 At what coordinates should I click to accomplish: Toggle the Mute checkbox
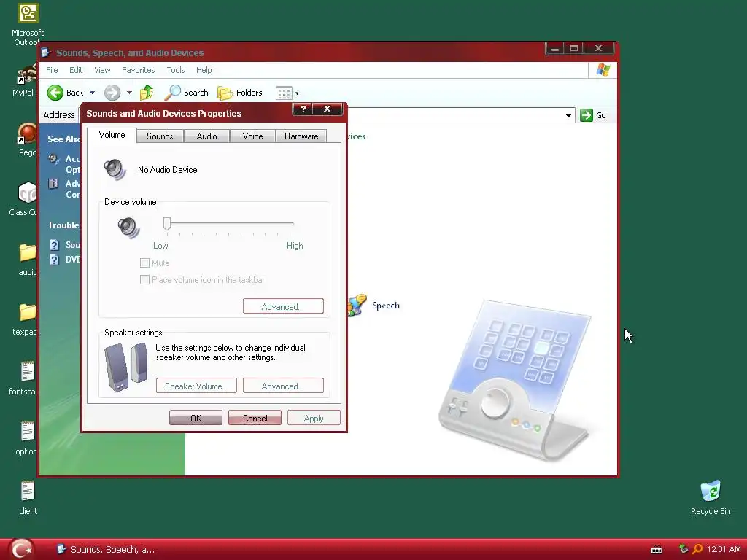point(145,262)
